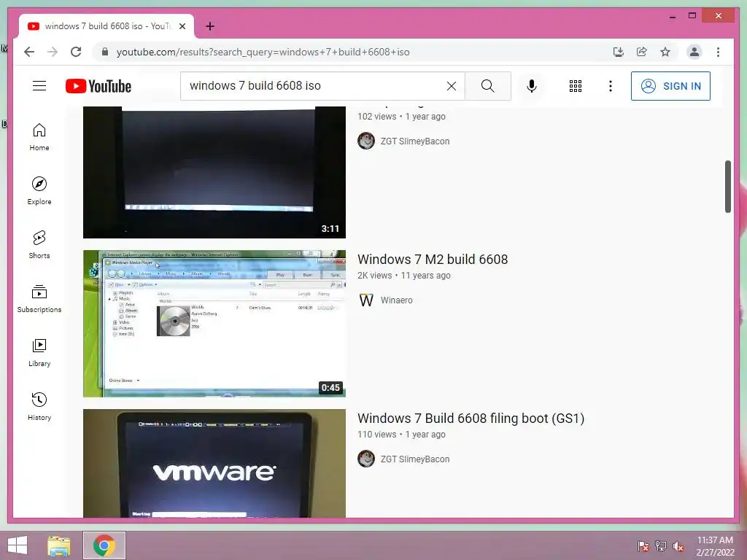Screen dimensions: 747x560
Task: Open a new tab with the plus
Action: pyautogui.click(x=210, y=26)
